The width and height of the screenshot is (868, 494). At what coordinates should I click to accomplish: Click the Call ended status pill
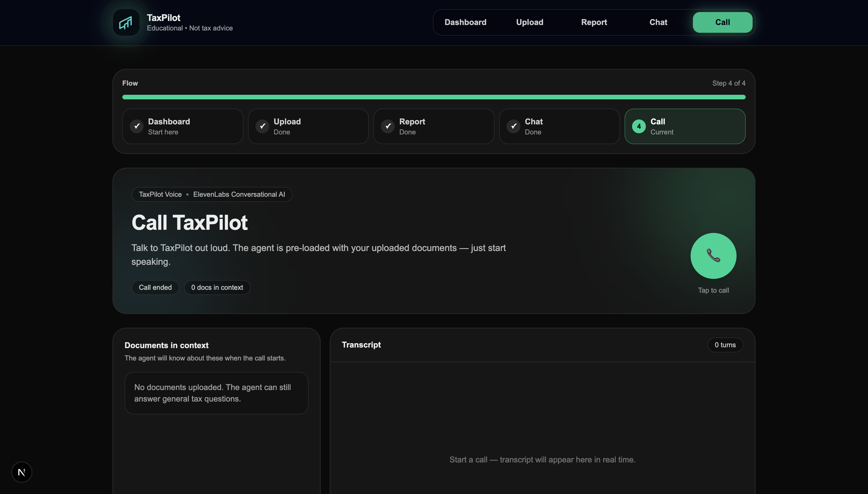(155, 287)
